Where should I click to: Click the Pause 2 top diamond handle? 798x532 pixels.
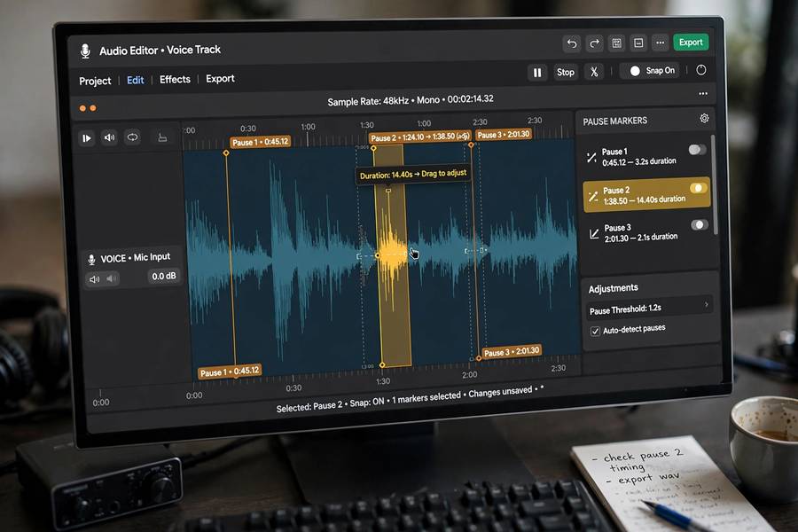[x=373, y=148]
